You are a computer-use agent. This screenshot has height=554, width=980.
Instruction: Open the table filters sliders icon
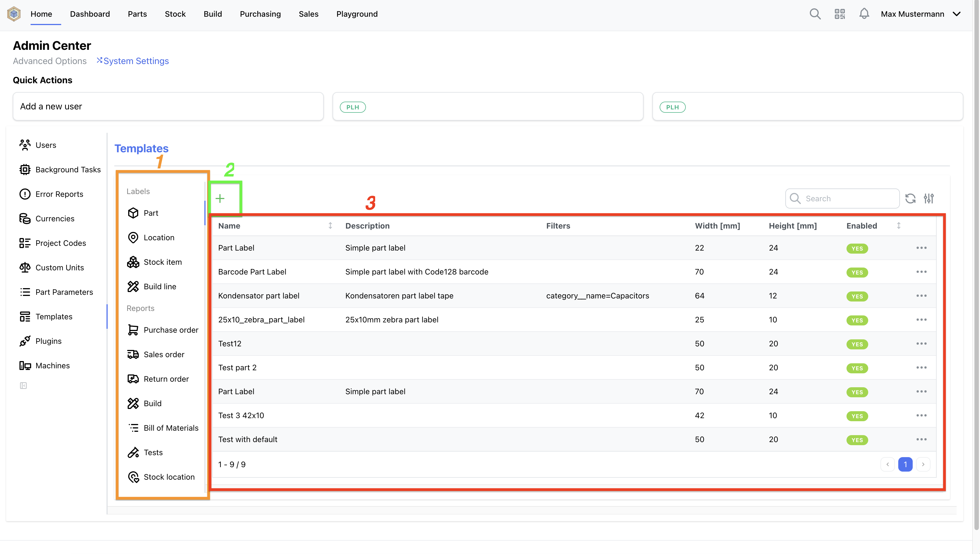tap(929, 198)
